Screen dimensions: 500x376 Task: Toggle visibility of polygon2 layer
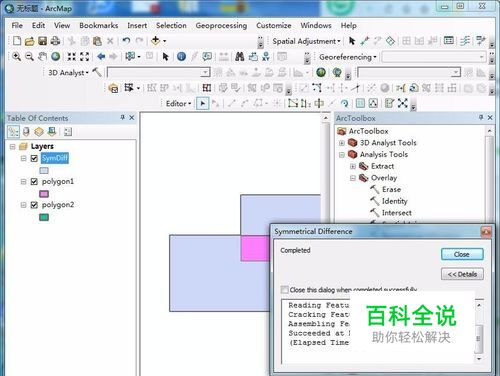[x=34, y=205]
